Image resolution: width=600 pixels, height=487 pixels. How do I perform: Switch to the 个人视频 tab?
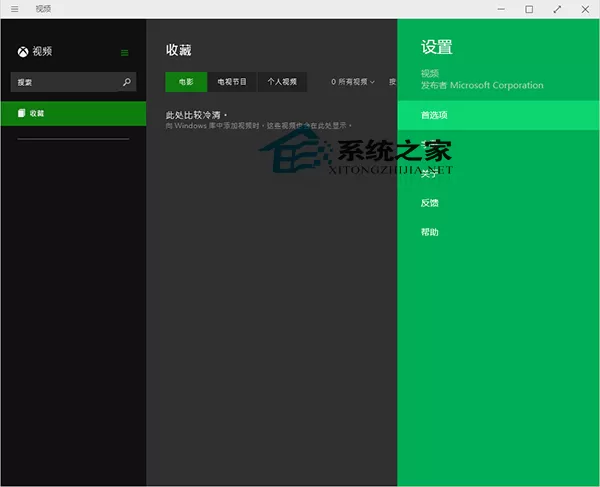click(282, 82)
